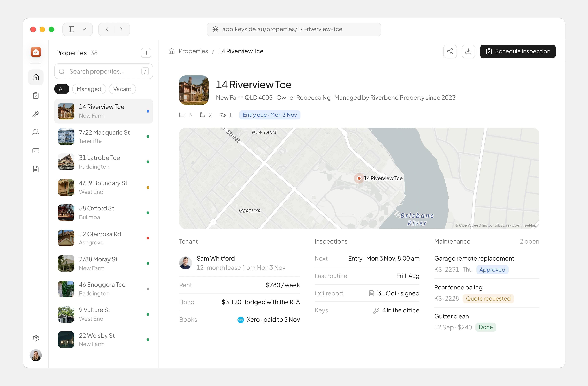The width and height of the screenshot is (588, 386).
Task: Open documents icon in sidebar
Action: coord(36,169)
